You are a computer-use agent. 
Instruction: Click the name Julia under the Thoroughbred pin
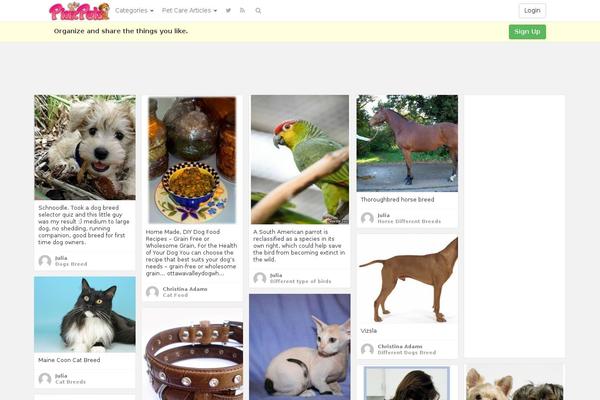click(x=383, y=216)
